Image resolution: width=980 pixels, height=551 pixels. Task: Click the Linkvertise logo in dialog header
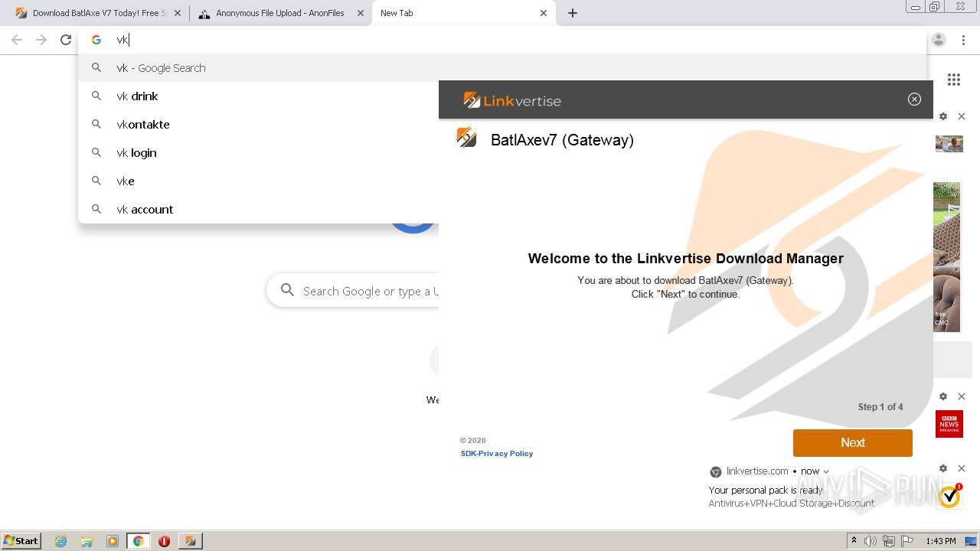[512, 100]
